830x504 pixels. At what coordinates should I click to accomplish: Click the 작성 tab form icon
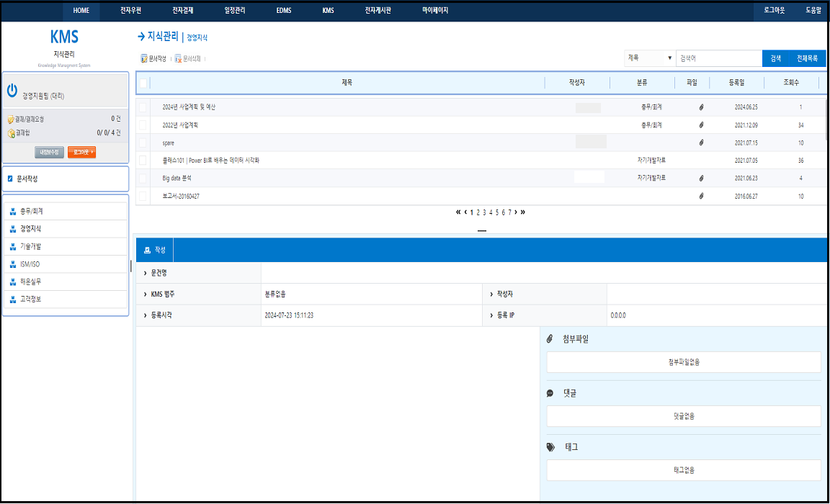[147, 250]
